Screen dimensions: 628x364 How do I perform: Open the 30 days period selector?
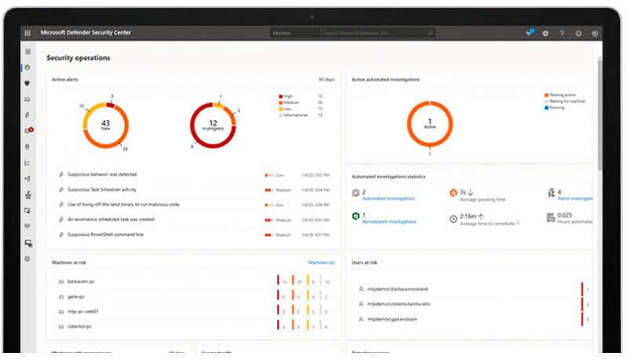click(x=327, y=80)
